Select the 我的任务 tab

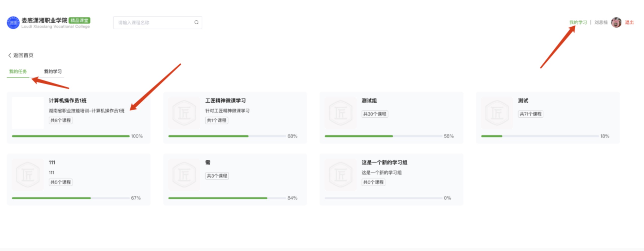coord(18,71)
